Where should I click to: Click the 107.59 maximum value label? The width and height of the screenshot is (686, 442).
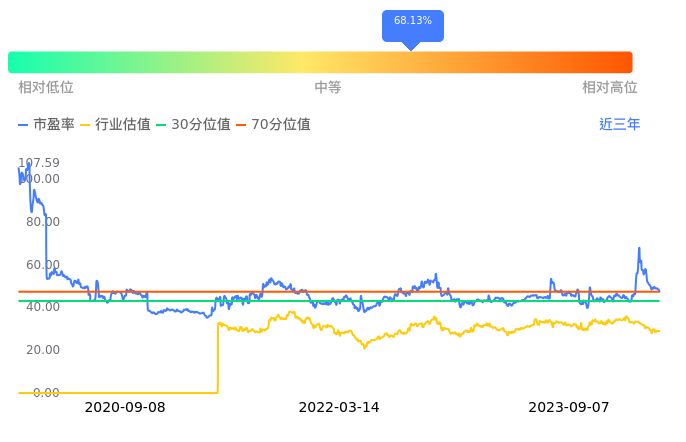tap(39, 163)
